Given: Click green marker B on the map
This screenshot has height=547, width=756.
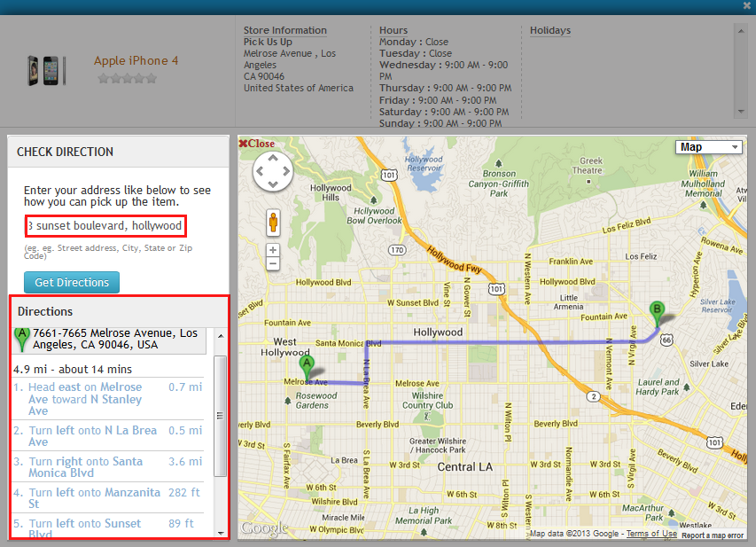Looking at the screenshot, I should click(657, 314).
